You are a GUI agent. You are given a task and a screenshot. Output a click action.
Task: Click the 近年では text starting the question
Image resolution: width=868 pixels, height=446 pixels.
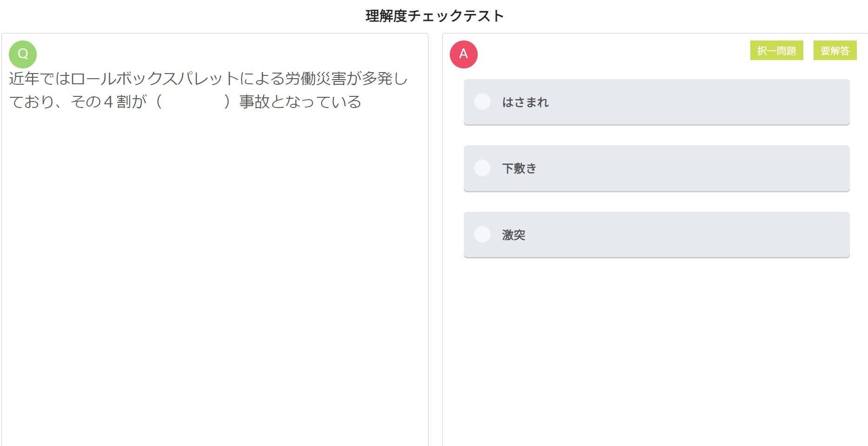[40, 79]
